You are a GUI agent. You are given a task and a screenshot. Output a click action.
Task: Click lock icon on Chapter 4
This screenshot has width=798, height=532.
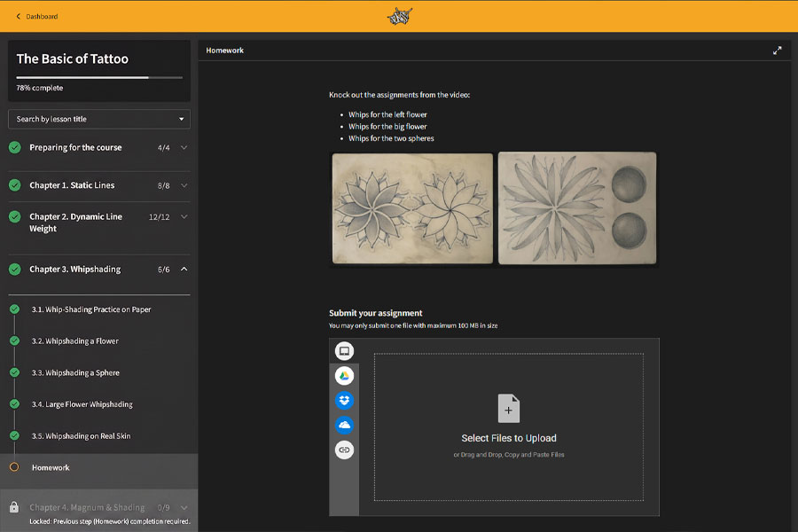(x=14, y=507)
